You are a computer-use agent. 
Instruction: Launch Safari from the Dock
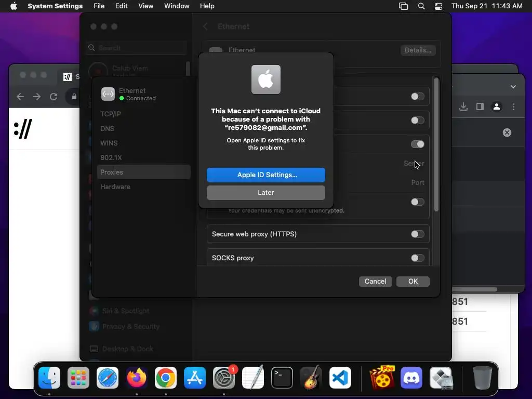108,378
